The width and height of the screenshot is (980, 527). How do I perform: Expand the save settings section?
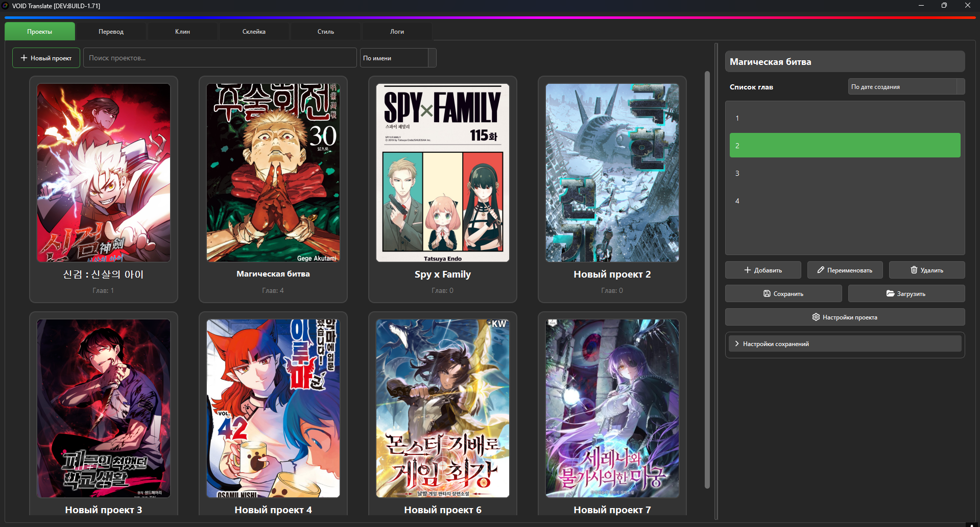tap(737, 343)
